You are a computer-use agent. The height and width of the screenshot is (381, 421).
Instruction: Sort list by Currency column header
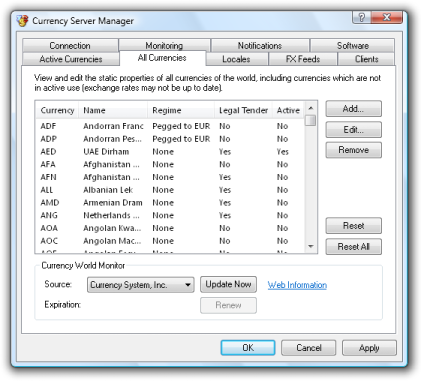pyautogui.click(x=57, y=110)
